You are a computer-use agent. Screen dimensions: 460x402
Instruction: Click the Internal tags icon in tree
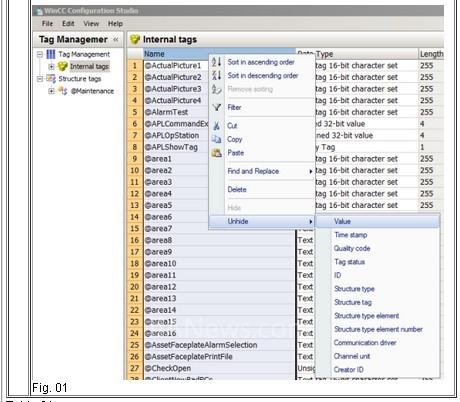click(x=62, y=66)
